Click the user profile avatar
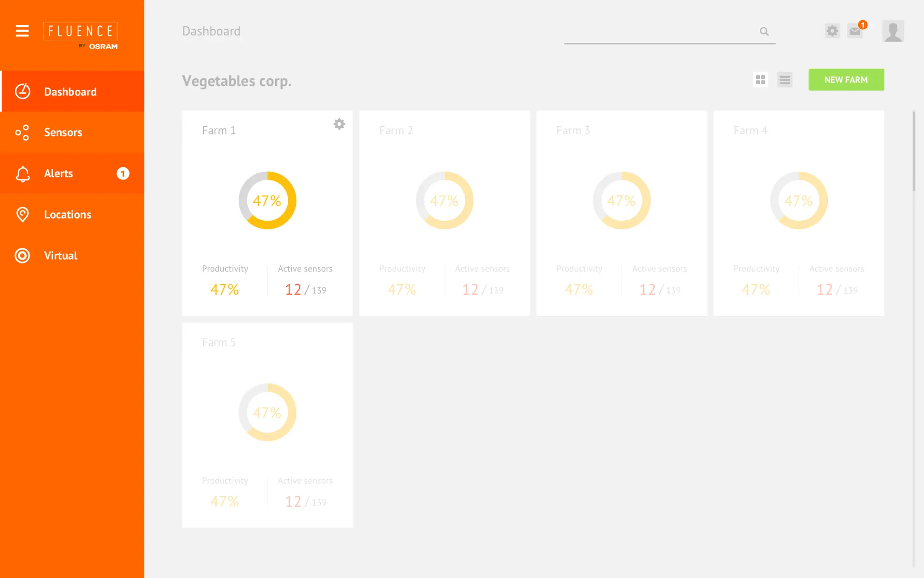The image size is (924, 578). pyautogui.click(x=893, y=31)
